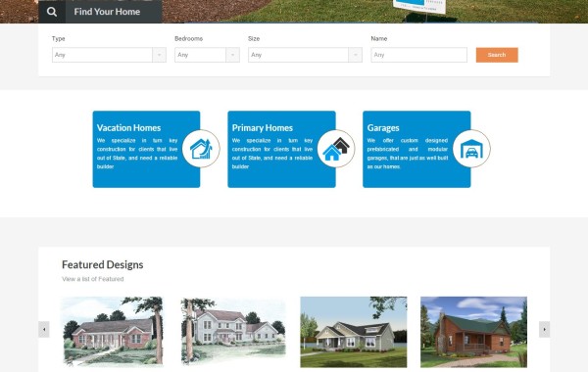Click the orange Search button
The image size is (588, 372).
click(x=497, y=55)
